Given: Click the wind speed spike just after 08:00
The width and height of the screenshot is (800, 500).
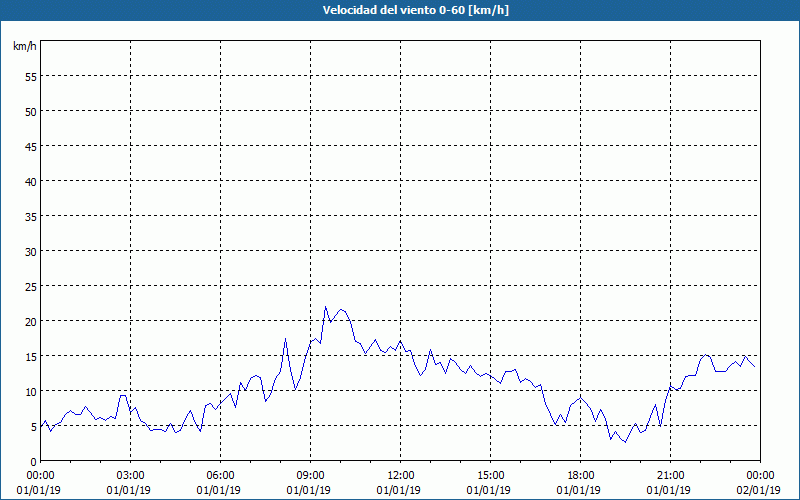Looking at the screenshot, I should click(285, 338).
